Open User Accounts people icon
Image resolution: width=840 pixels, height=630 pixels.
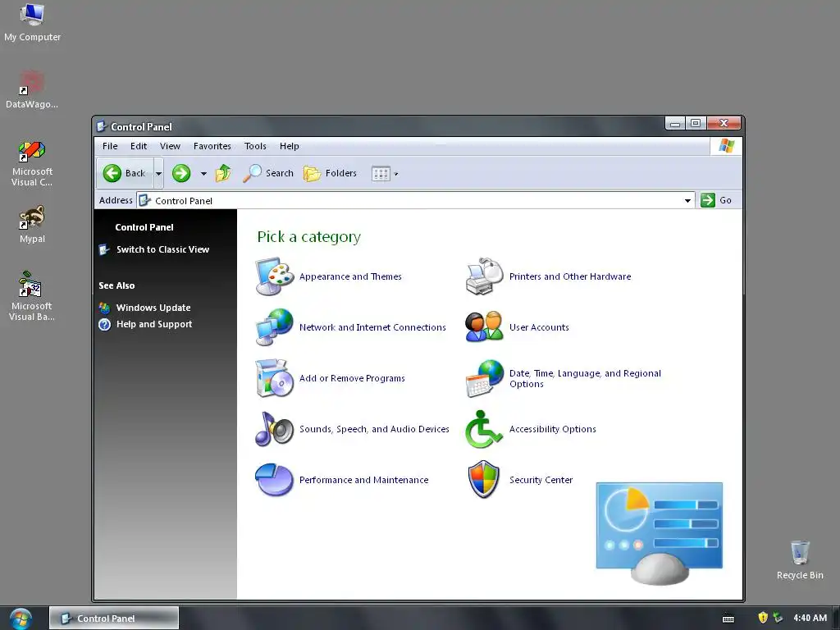pyautogui.click(x=484, y=327)
